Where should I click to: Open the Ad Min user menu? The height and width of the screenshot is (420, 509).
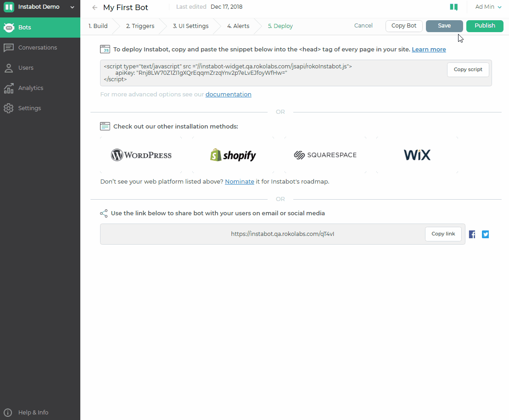488,7
